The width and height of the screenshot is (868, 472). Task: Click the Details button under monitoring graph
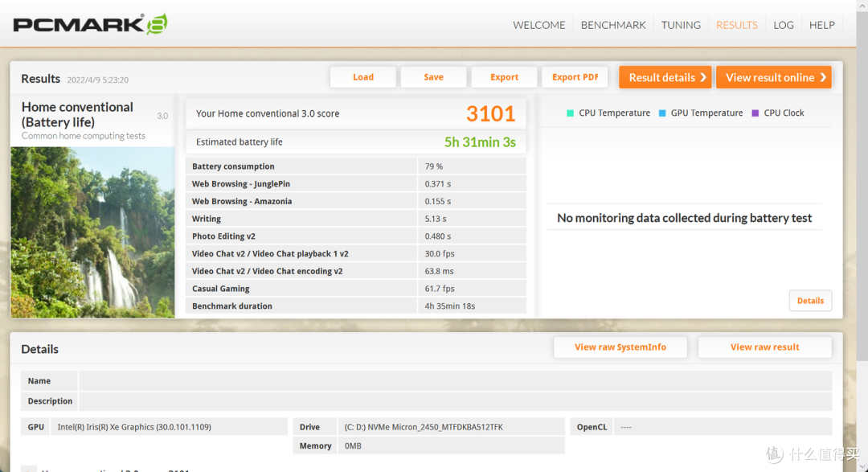tap(810, 301)
